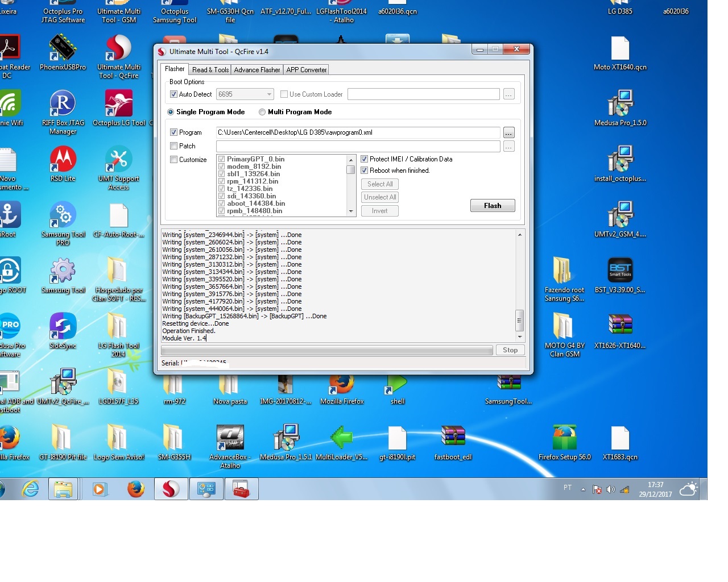This screenshot has width=728, height=582.
Task: Toggle Protect IMEI / Calibration Data
Action: point(365,159)
